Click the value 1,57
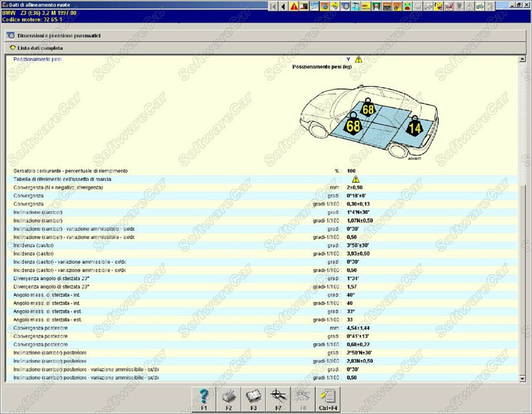Image resolution: width=532 pixels, height=414 pixels. (x=351, y=287)
